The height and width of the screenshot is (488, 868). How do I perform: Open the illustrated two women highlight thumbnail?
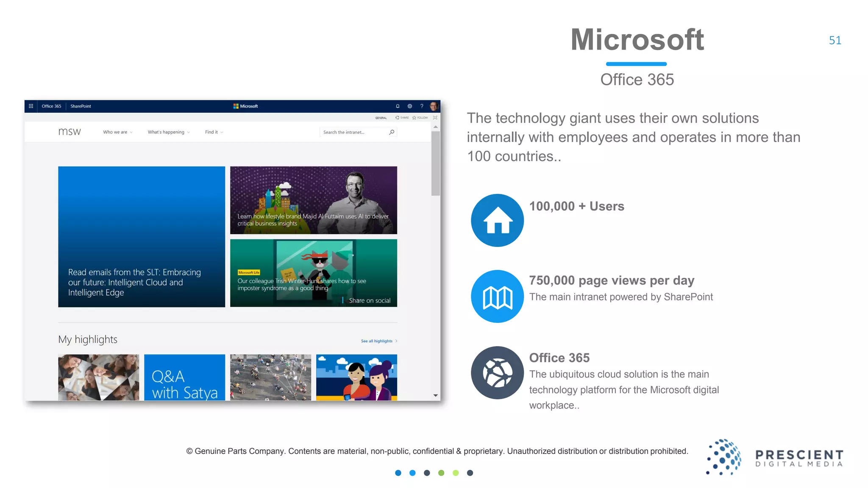(x=356, y=377)
